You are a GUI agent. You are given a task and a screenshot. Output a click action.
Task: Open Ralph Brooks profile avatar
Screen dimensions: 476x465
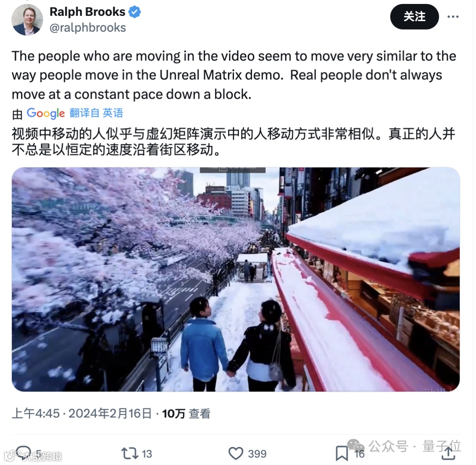coord(27,19)
